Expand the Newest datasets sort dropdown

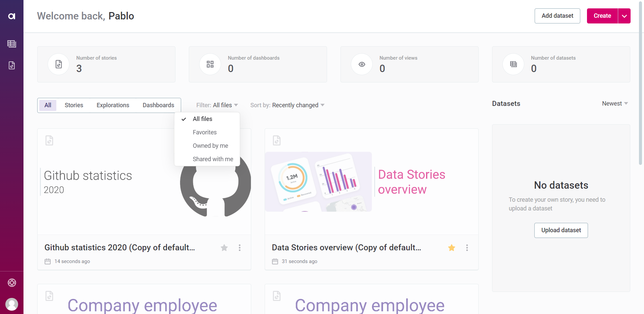(x=615, y=103)
